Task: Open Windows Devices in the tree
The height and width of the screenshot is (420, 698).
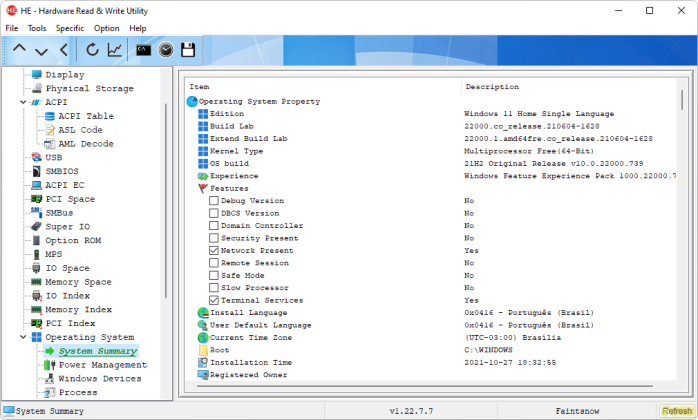Action: tap(100, 379)
